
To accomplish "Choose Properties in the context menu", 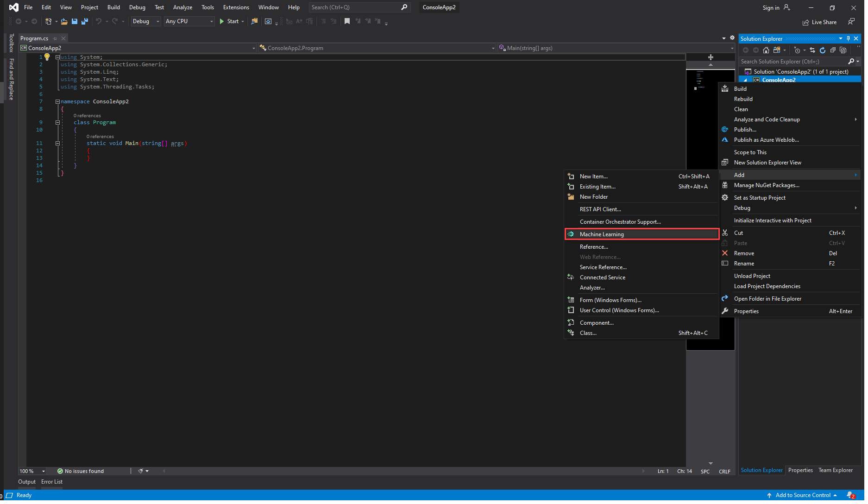I will tap(790, 311).
